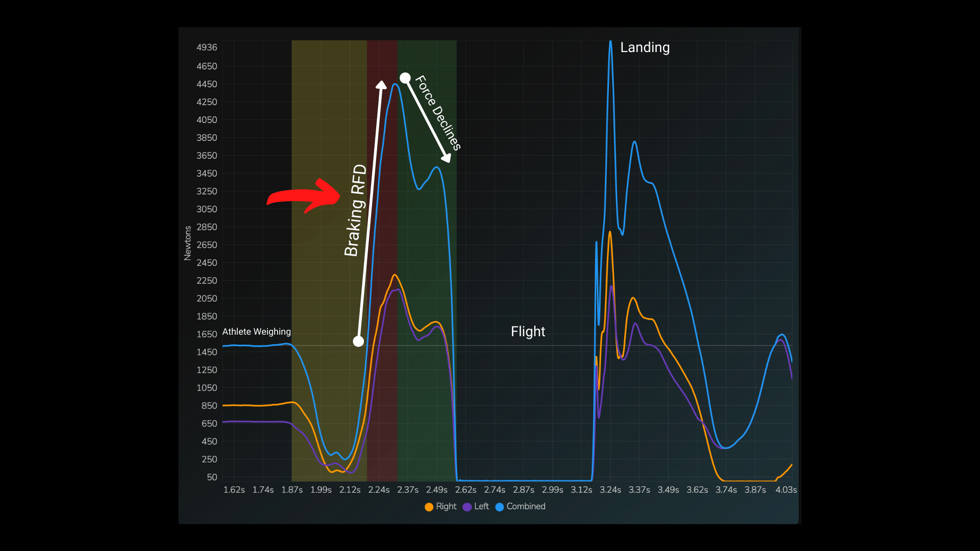Image resolution: width=980 pixels, height=551 pixels.
Task: Click the orange Right legend dot
Action: (429, 507)
